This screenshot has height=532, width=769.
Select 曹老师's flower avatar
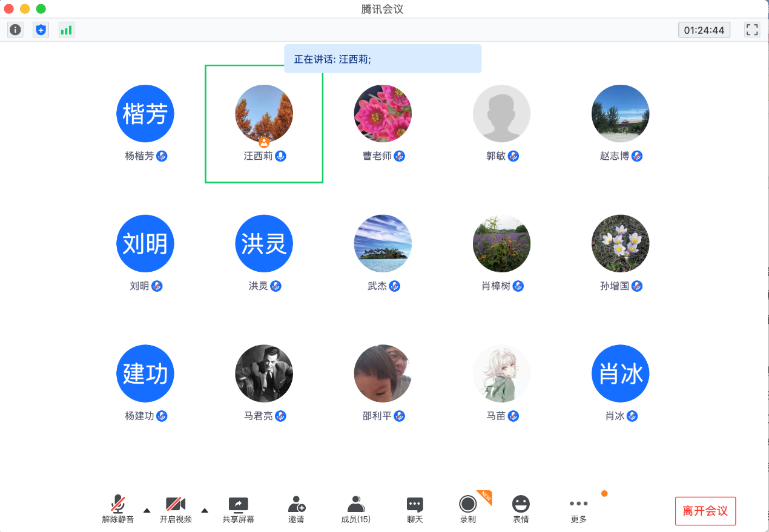pyautogui.click(x=383, y=114)
